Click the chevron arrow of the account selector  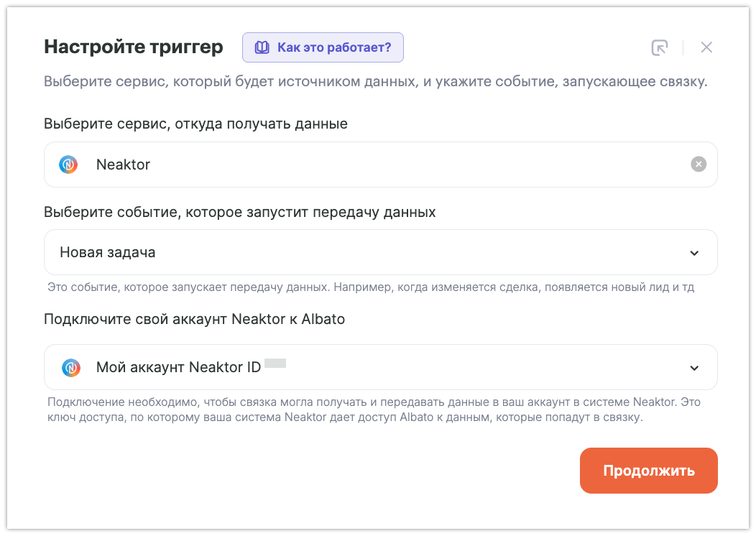click(x=694, y=368)
